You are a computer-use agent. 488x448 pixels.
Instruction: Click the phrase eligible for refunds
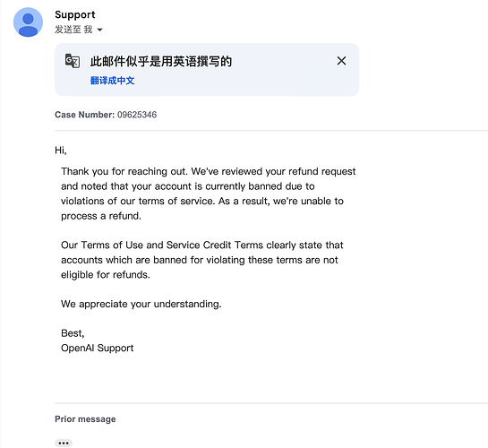(105, 275)
